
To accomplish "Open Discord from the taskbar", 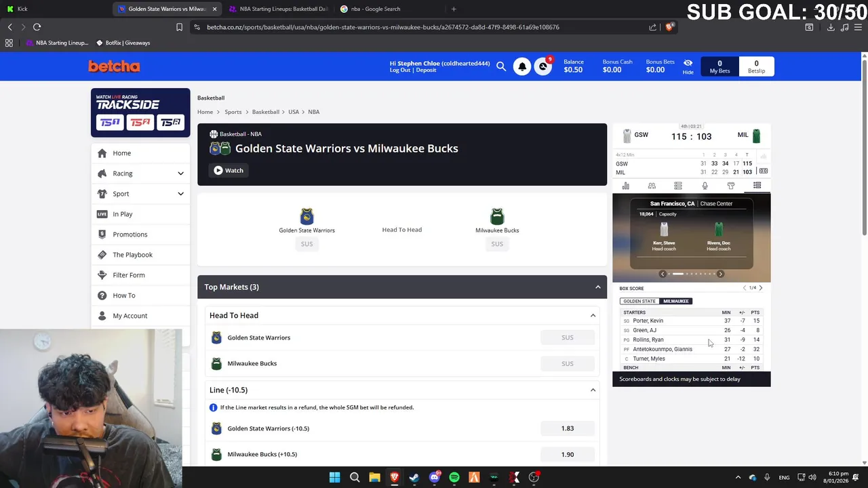I will point(435,477).
